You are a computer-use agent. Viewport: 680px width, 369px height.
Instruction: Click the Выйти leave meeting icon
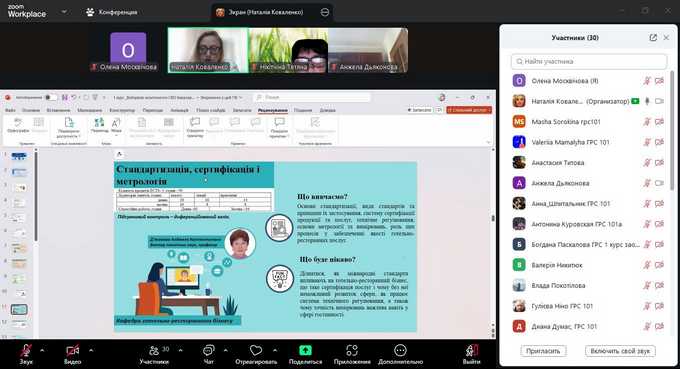coord(471,350)
